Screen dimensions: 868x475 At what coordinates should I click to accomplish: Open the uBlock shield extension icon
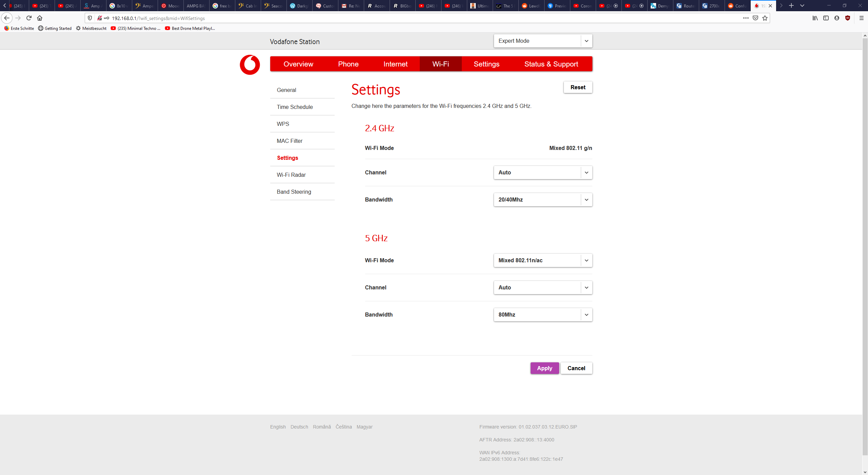click(848, 18)
